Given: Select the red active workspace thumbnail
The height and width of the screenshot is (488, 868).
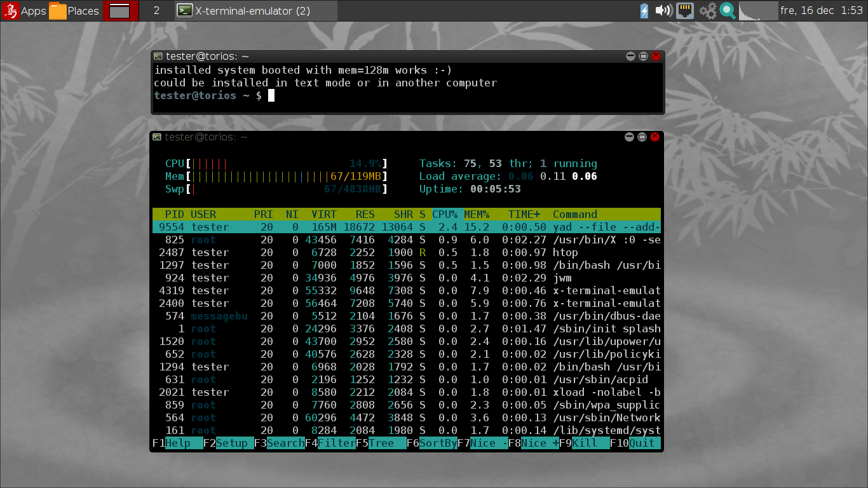Looking at the screenshot, I should coord(120,11).
